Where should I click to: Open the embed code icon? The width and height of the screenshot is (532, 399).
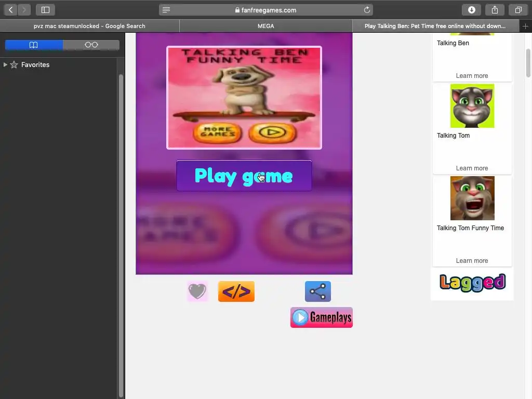tap(236, 291)
